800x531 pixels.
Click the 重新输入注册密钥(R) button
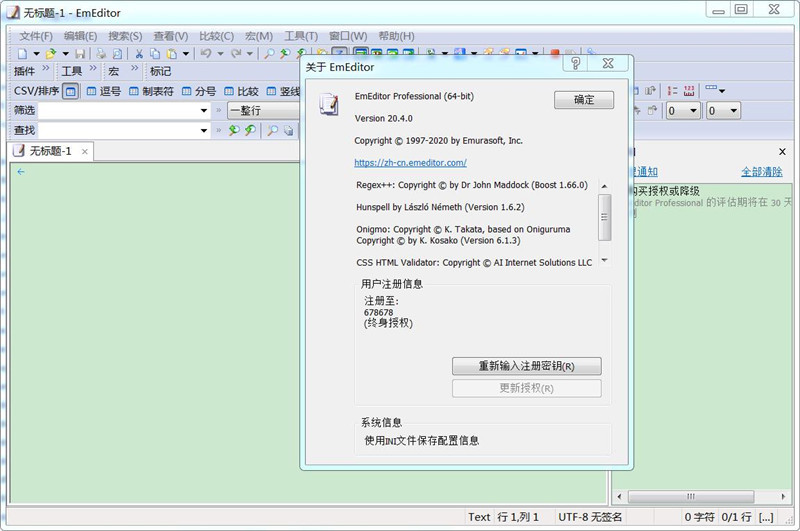(527, 366)
